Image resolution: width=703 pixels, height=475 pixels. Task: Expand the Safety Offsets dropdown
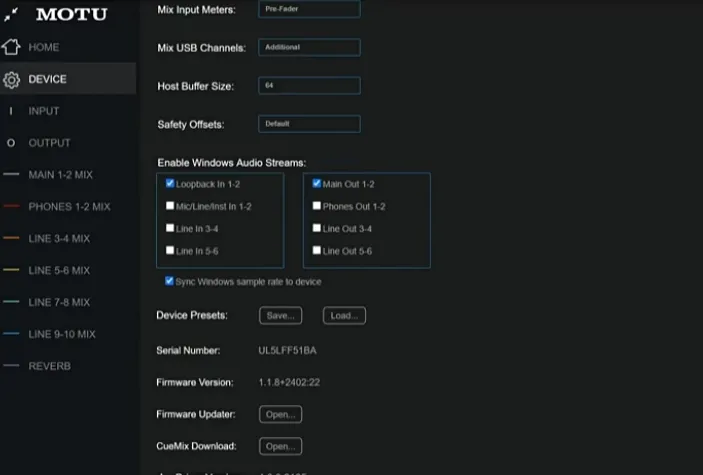coord(309,124)
